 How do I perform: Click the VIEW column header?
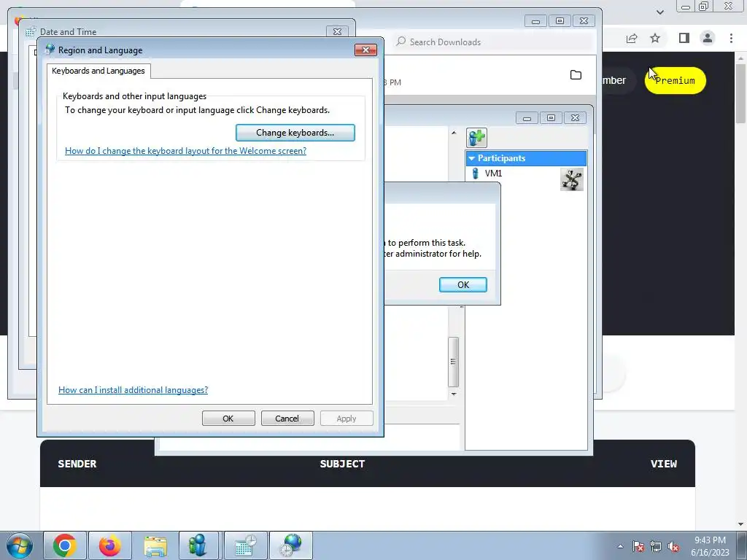[664, 464]
